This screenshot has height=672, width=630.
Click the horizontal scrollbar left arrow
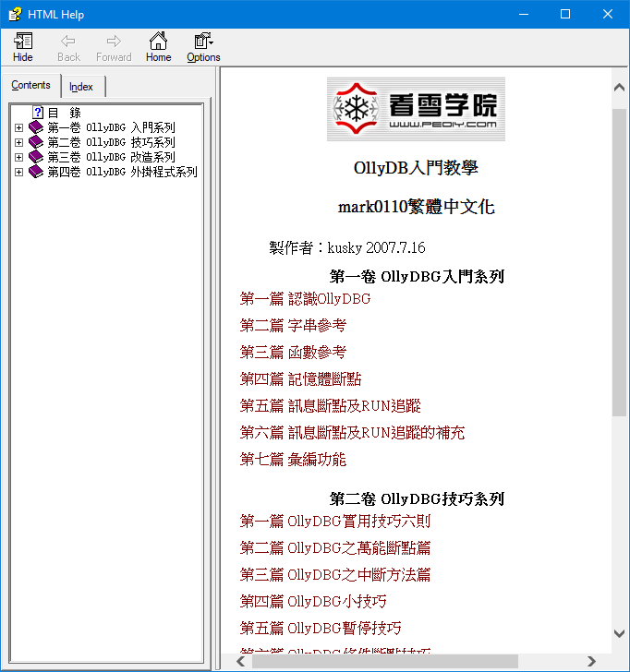(x=241, y=661)
